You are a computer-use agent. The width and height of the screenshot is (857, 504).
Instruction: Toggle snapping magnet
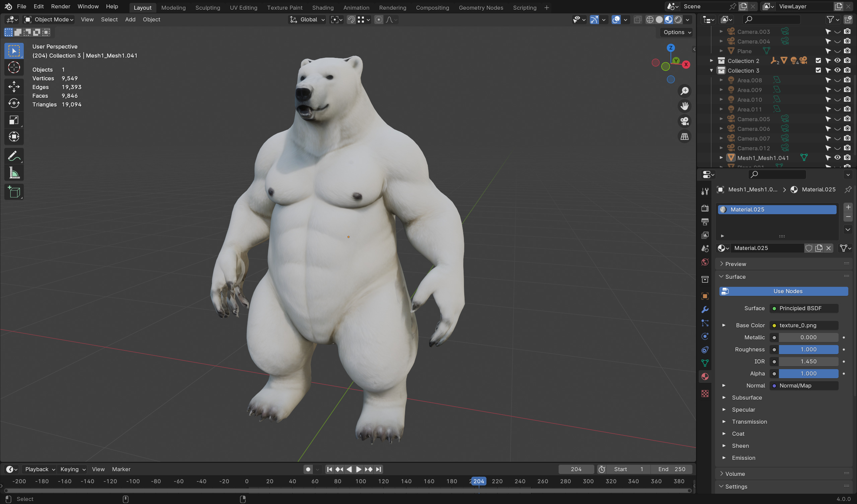(351, 20)
